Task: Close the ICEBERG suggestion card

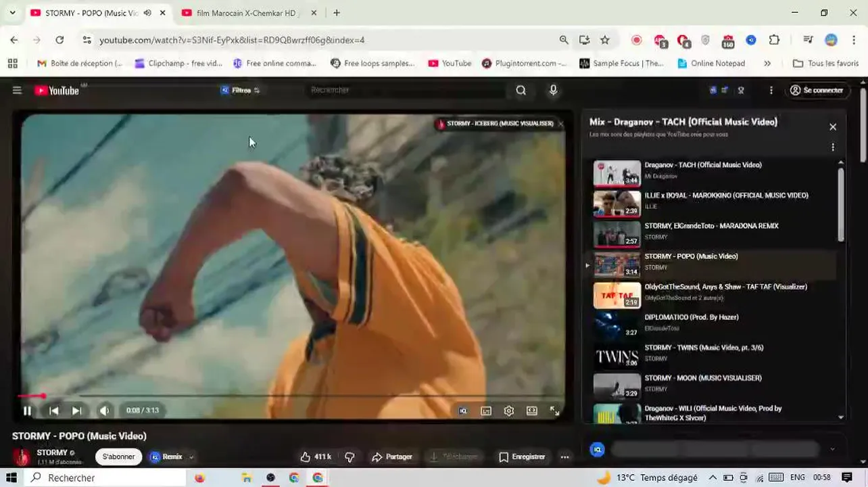Action: [560, 124]
